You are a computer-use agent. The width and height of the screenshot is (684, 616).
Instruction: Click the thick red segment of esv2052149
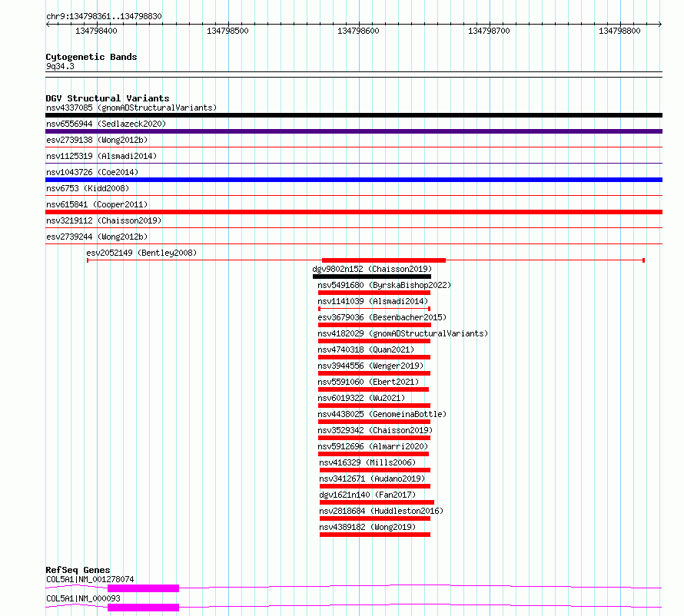(384, 260)
